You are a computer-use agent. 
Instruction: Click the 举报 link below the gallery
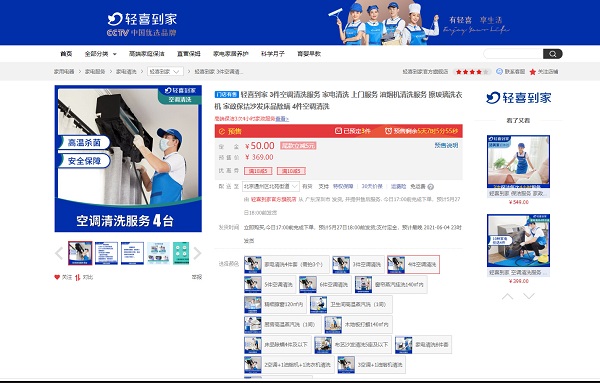click(197, 277)
